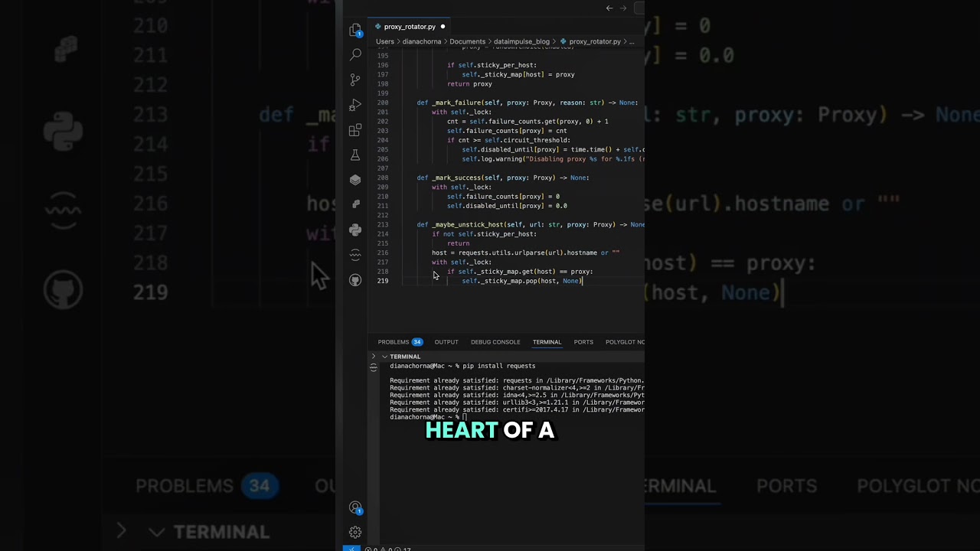
Task: Collapse the TERMINAL section chevron
Action: (384, 357)
